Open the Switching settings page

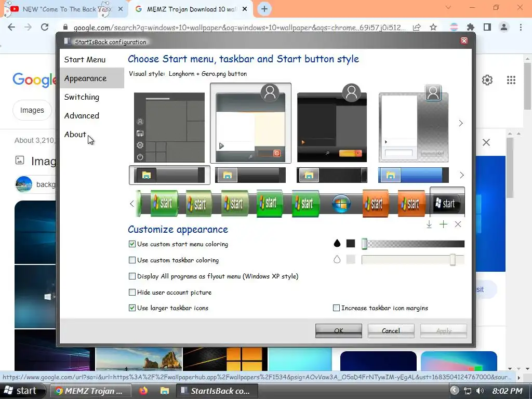82,97
